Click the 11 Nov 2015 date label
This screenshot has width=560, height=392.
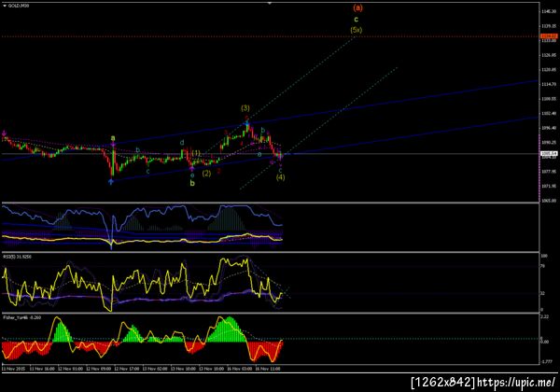(14, 369)
